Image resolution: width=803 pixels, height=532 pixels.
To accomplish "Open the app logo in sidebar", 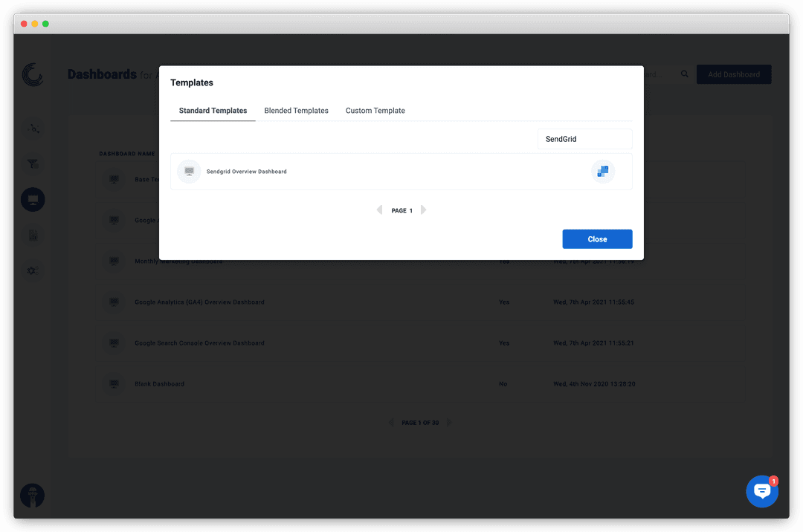I will [33, 75].
